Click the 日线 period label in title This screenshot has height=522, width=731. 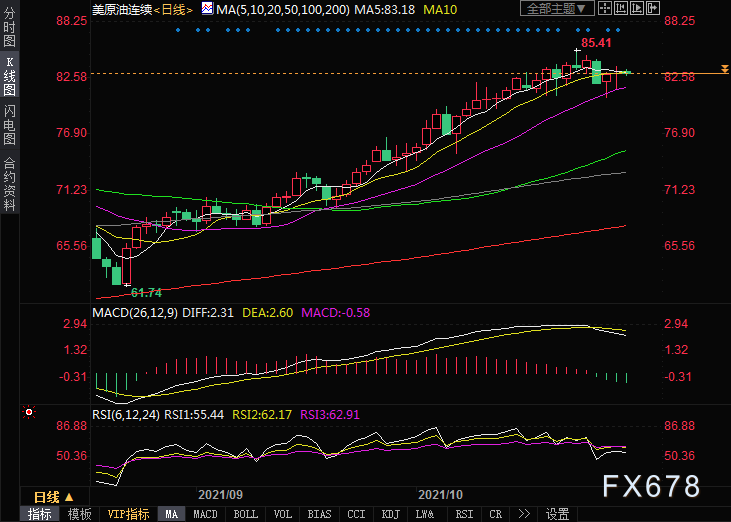173,10
